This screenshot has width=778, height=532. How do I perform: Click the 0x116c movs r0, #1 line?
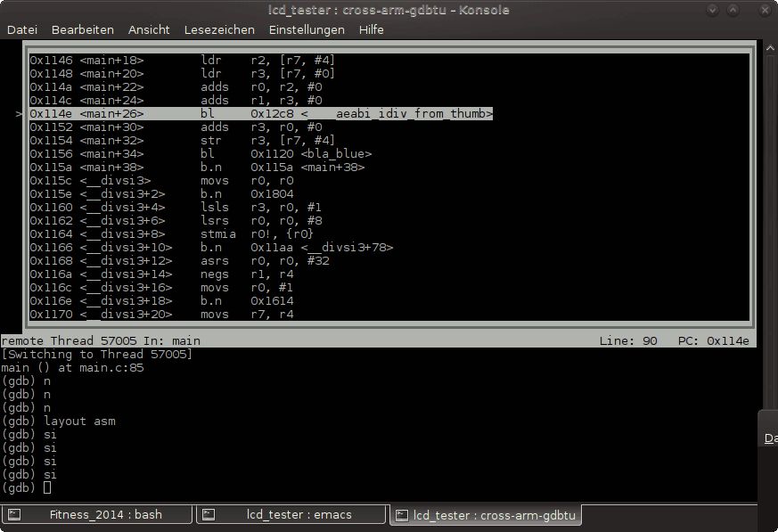tap(161, 288)
